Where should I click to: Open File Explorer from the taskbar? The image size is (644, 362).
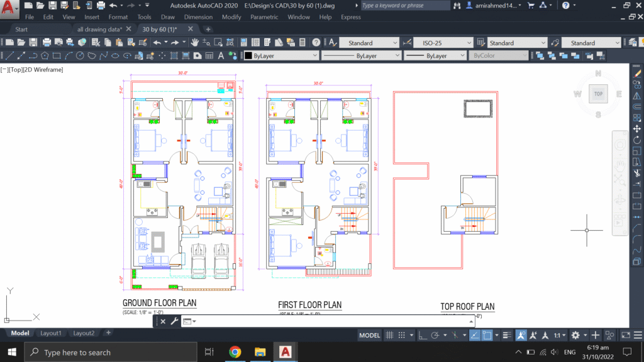(x=260, y=352)
